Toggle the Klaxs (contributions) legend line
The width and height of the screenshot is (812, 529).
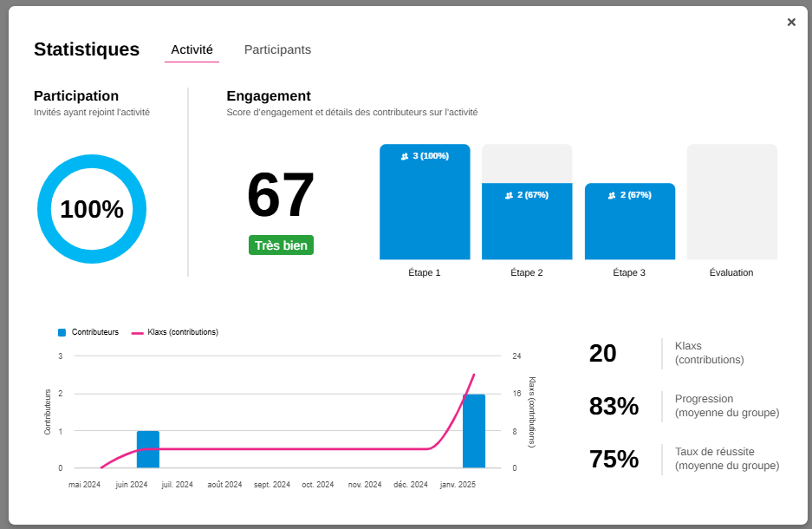[x=183, y=332]
